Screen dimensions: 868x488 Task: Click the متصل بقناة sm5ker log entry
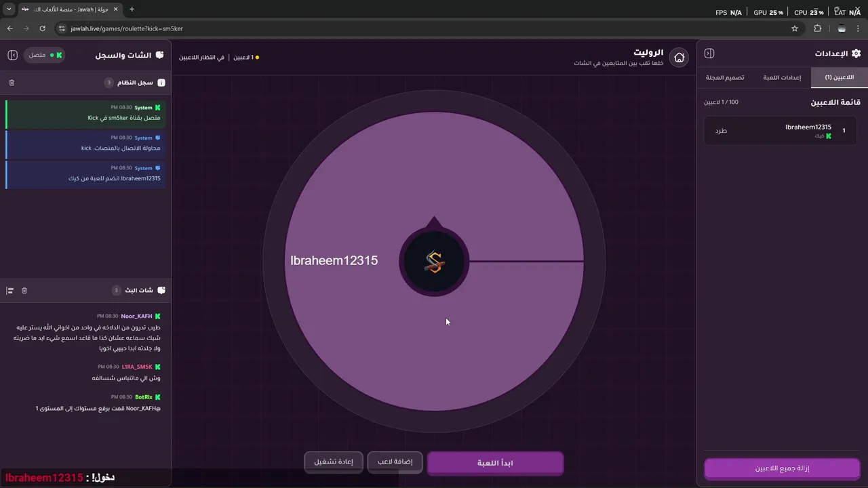pos(85,113)
